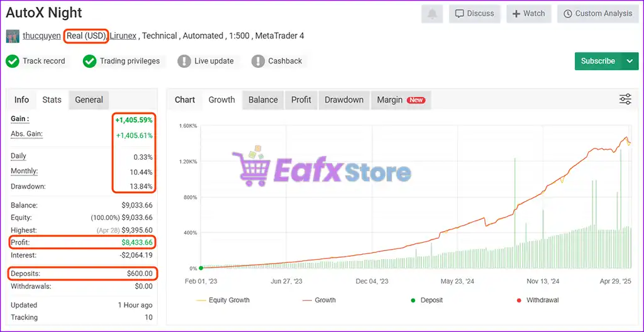Click the Track record label
644x332 pixels.
[x=43, y=61]
